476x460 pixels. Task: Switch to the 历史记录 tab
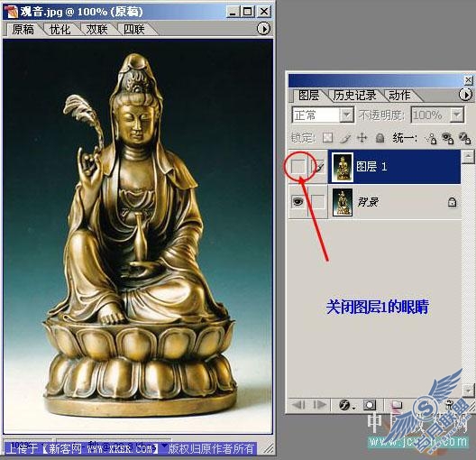click(354, 95)
